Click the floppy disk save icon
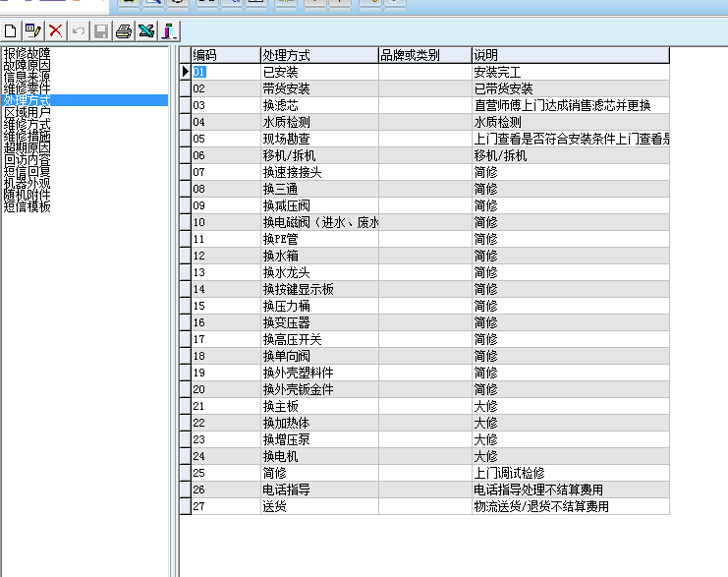Image resolution: width=728 pixels, height=577 pixels. click(x=100, y=31)
